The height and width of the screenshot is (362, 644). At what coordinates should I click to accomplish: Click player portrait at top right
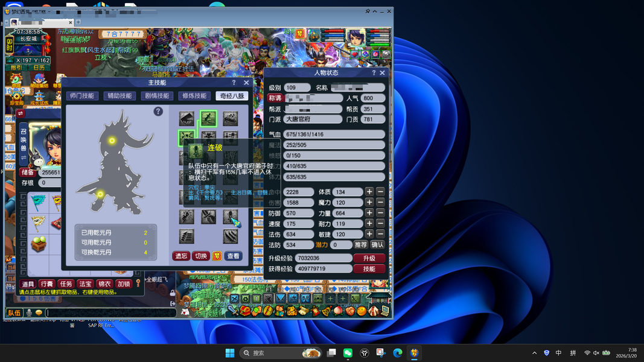click(355, 39)
